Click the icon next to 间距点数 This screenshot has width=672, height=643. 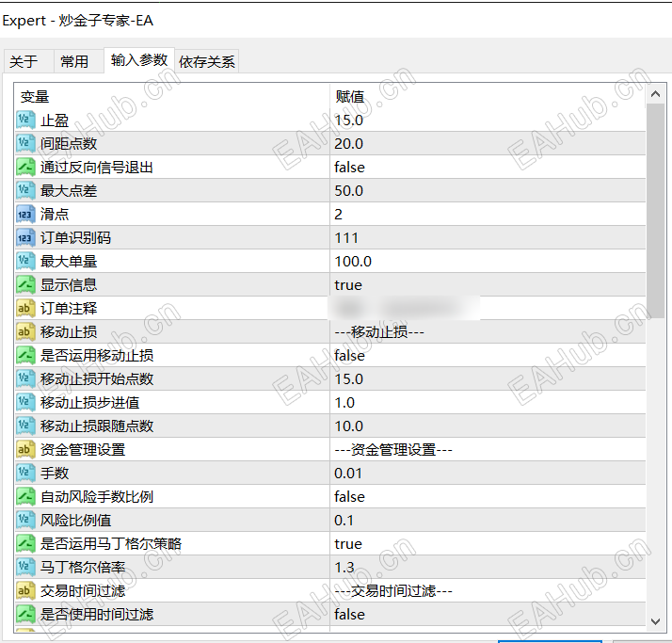tap(25, 144)
